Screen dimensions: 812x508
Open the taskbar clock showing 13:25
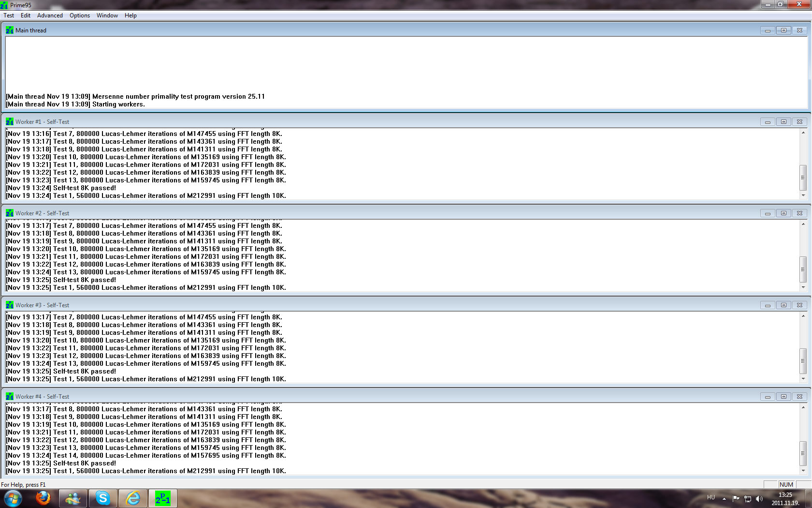coord(785,499)
